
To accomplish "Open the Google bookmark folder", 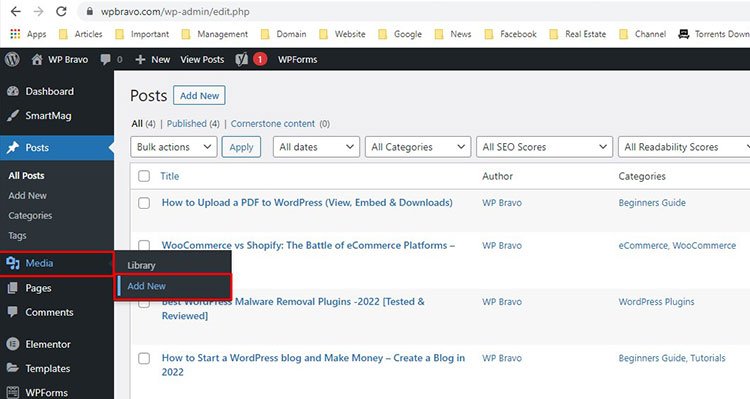I will click(400, 34).
